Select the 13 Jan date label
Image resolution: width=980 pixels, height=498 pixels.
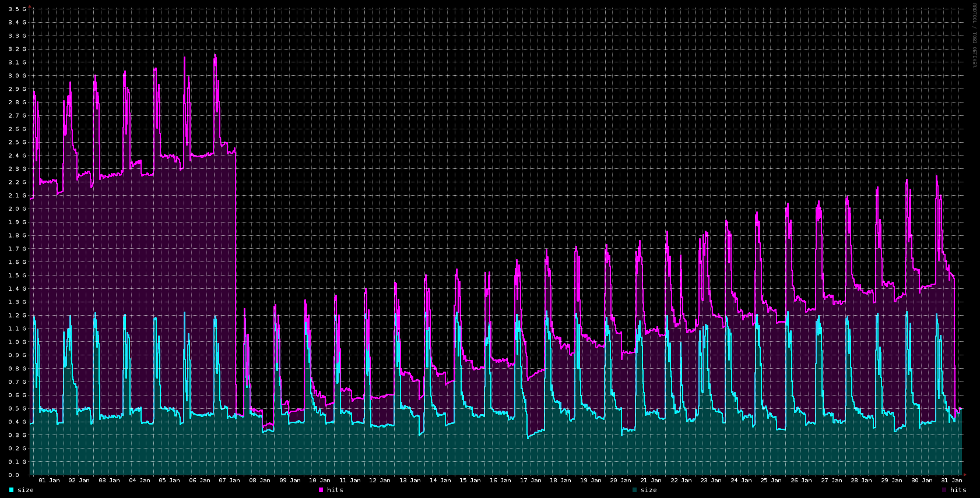[410, 481]
